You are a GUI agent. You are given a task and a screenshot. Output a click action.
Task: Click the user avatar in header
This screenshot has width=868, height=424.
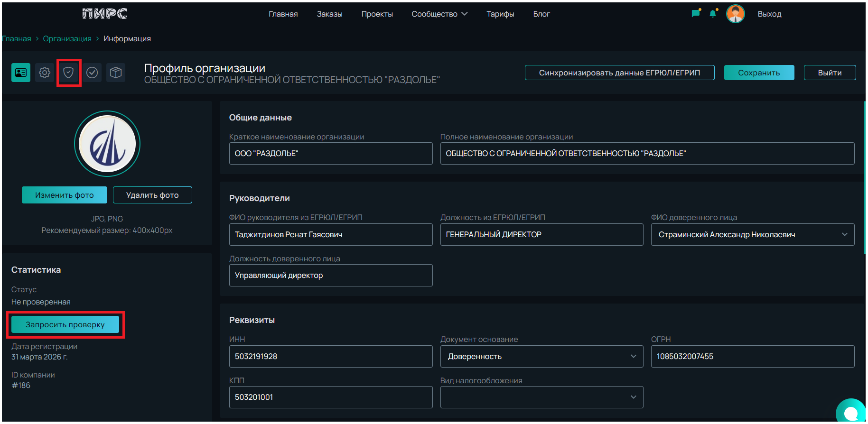click(735, 14)
